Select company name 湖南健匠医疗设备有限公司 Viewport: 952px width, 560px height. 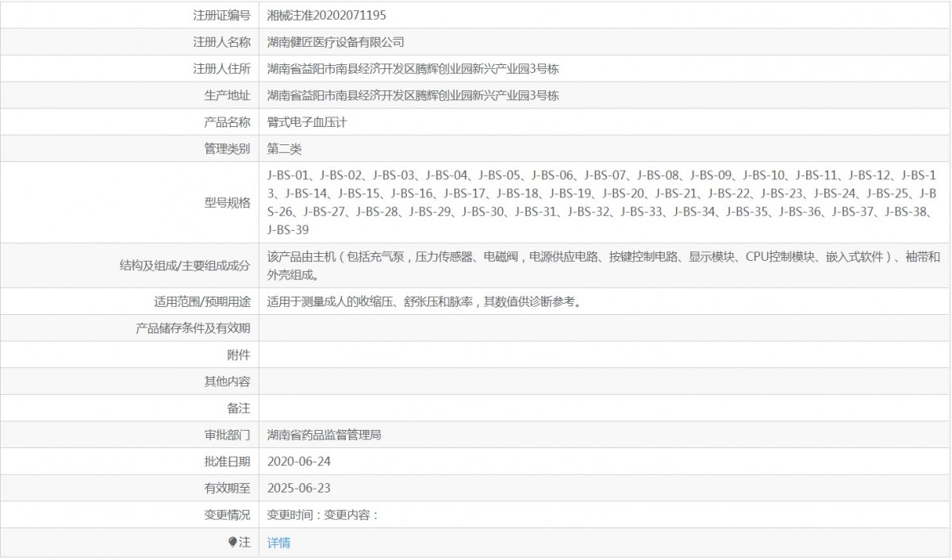pos(336,42)
